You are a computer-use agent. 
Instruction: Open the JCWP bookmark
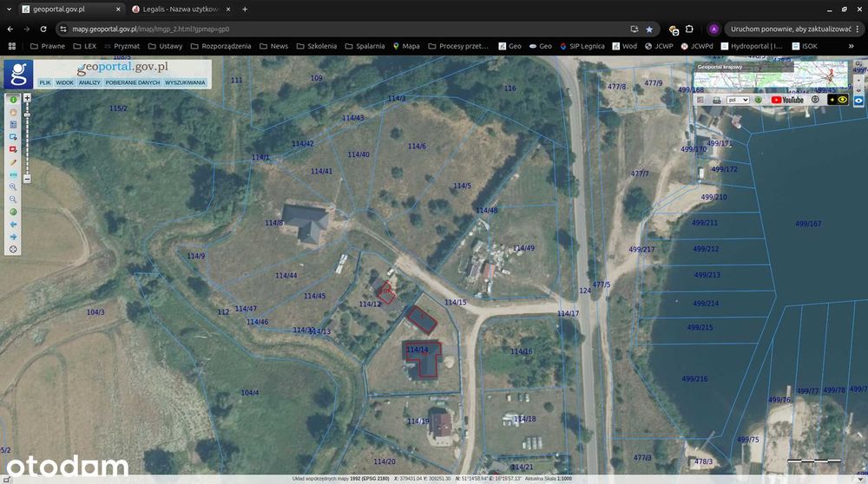coord(659,46)
